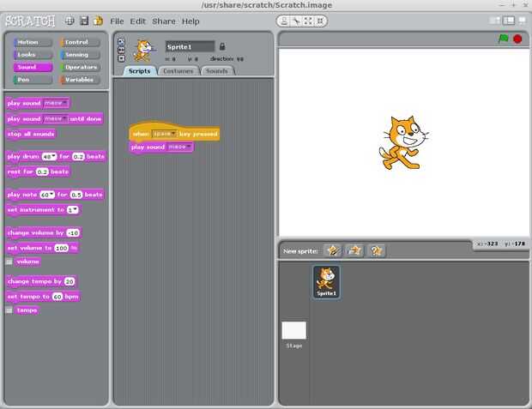Click the share project icon
Viewport: 532px width, 409px height.
(98, 21)
